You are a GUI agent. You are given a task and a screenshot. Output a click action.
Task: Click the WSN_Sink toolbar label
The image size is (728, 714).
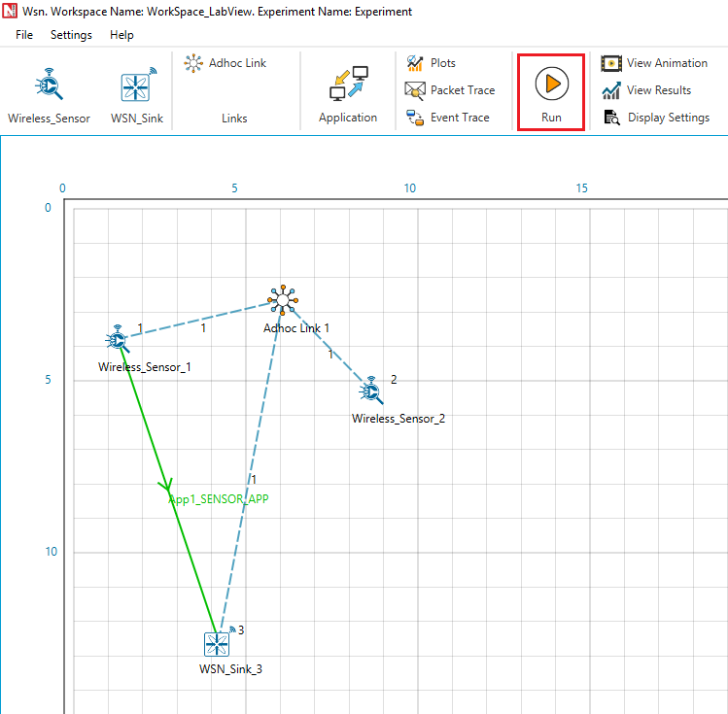click(137, 119)
